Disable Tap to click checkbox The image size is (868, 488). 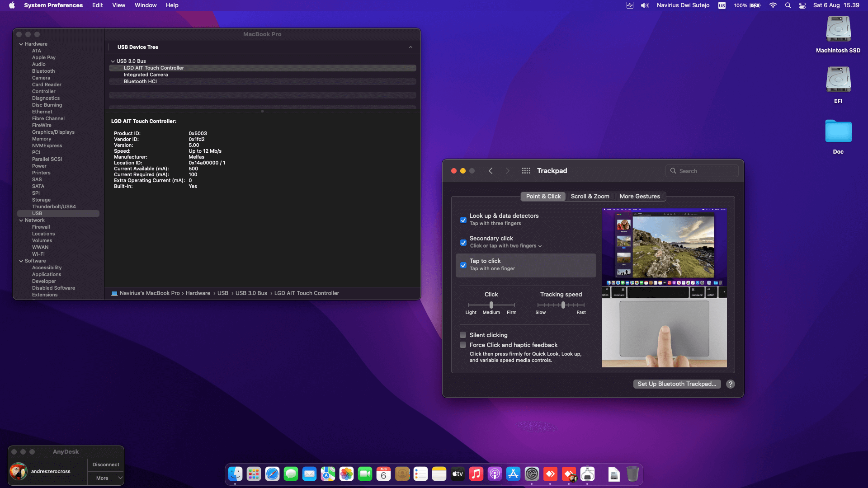tap(463, 265)
